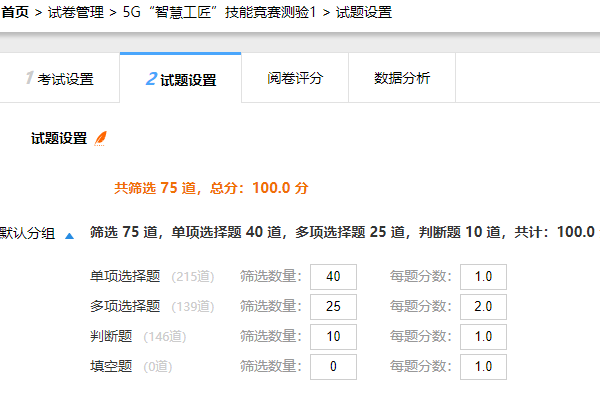The image size is (600, 400).
Task: Edit 填空题 每题分数 field
Action: (x=483, y=367)
